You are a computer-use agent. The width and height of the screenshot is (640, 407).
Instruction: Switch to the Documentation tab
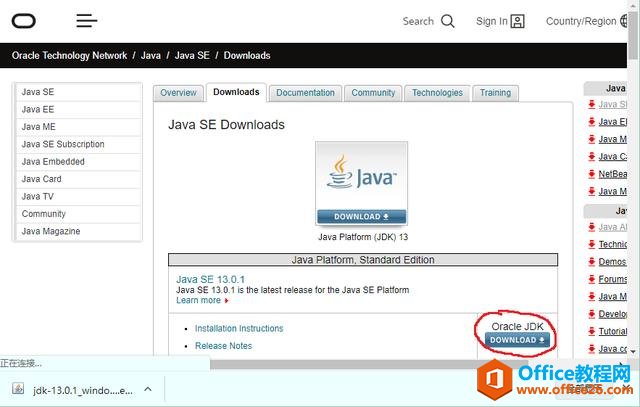305,93
